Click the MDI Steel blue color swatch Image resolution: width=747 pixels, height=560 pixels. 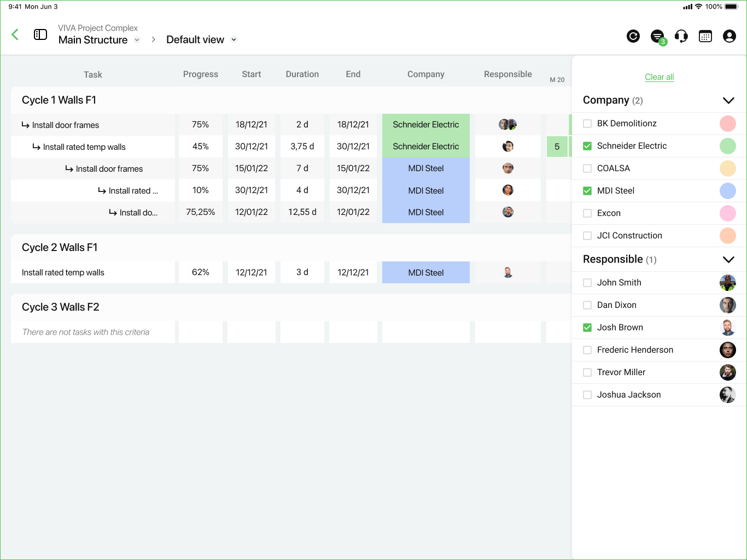click(x=728, y=191)
